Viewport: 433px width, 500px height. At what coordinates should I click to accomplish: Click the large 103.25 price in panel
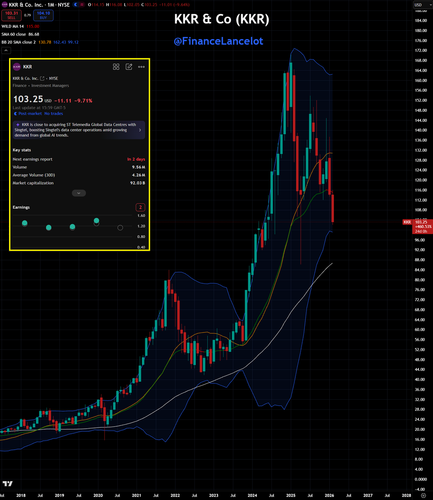28,99
